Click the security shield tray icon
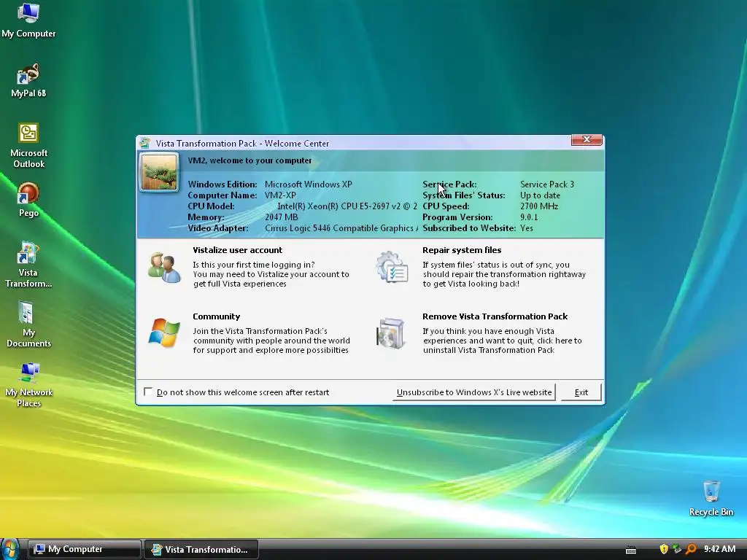The height and width of the screenshot is (560, 747). [664, 549]
